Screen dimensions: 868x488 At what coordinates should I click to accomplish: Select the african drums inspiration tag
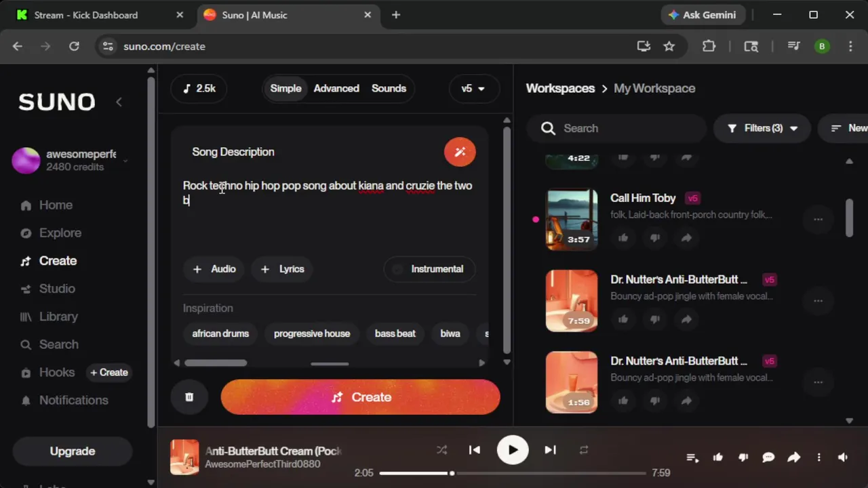[220, 333]
